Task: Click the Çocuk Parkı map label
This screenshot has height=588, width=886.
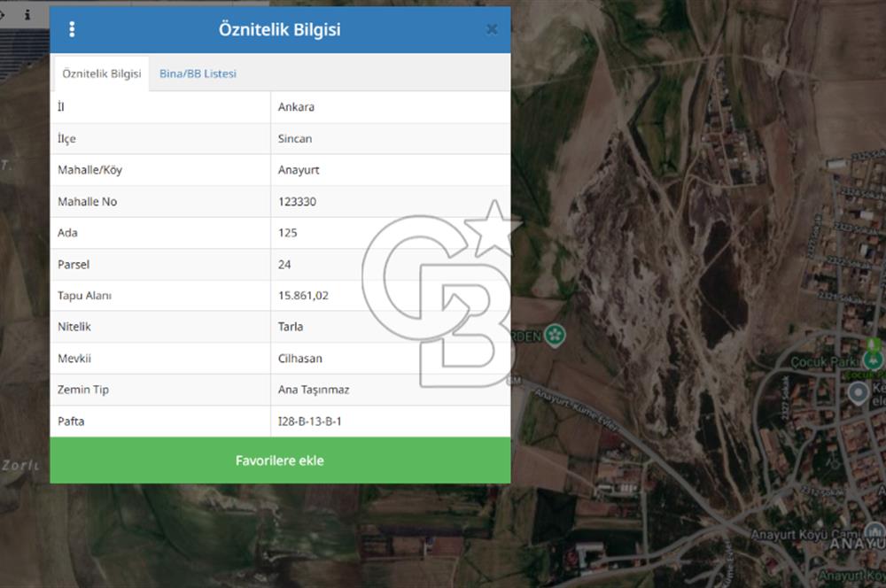Action: click(824, 361)
